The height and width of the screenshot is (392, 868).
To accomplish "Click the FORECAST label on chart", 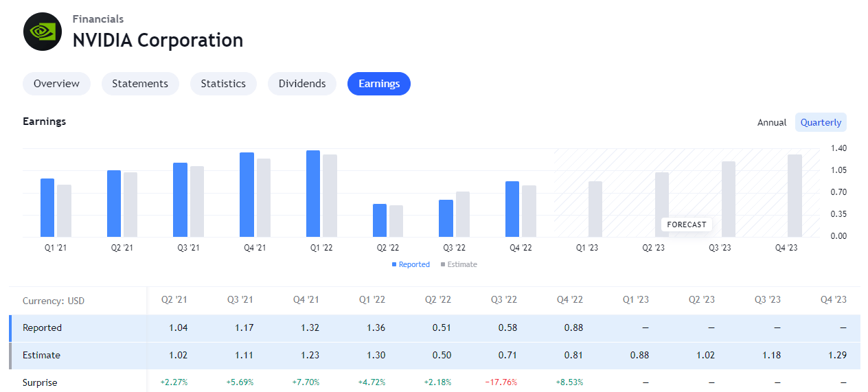I will 687,224.
